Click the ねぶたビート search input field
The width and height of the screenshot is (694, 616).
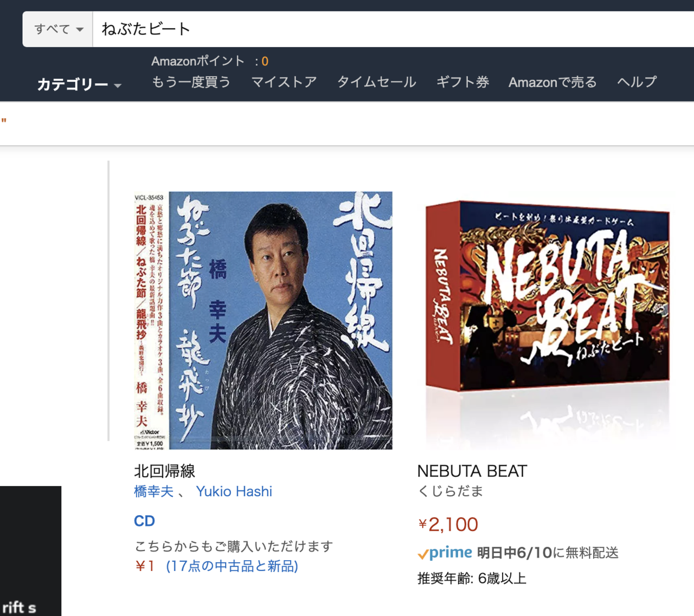[393, 29]
